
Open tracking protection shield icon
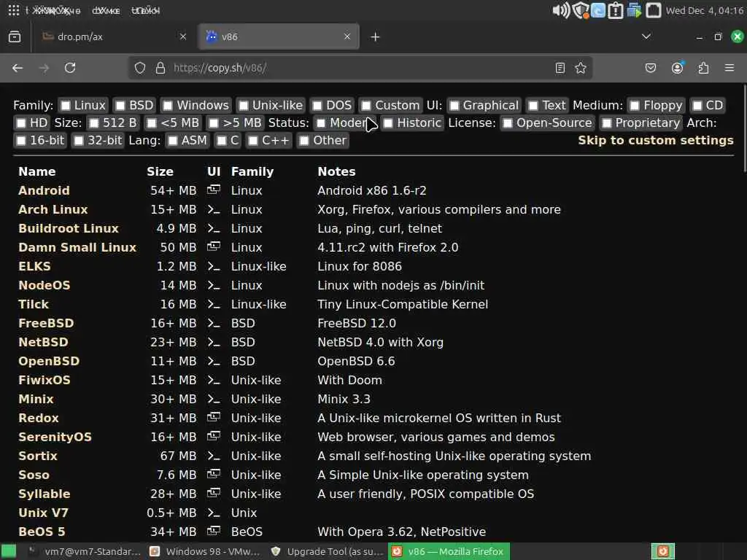point(139,68)
